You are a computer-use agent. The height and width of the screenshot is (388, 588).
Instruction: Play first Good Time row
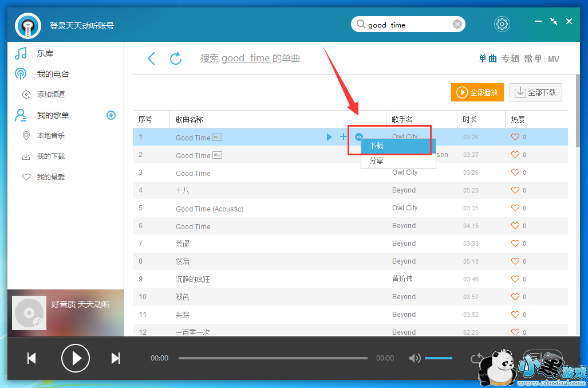(x=329, y=137)
